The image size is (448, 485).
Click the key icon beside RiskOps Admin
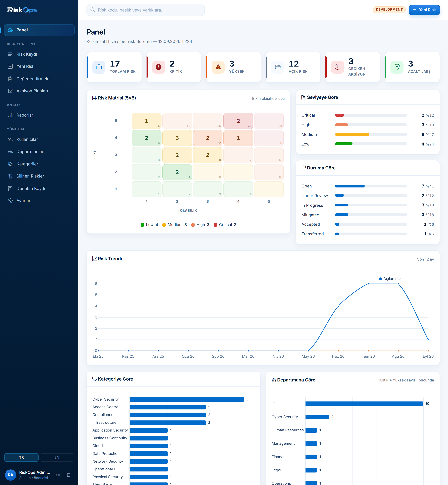[x=58, y=475]
